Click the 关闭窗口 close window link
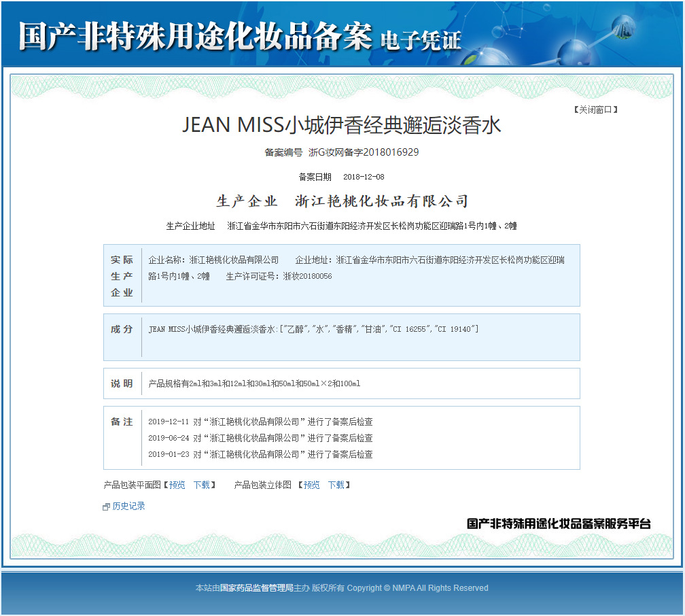Screen dimensions: 685x616 point(596,109)
